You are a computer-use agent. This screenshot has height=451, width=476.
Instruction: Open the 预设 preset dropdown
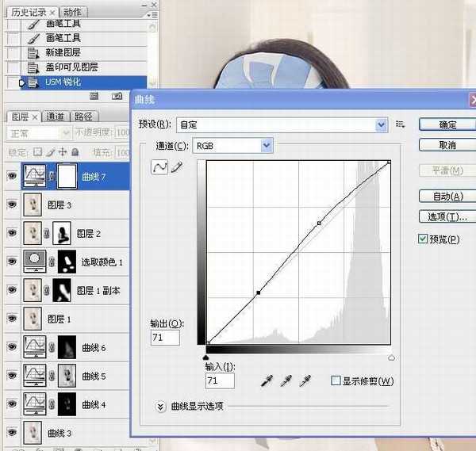pyautogui.click(x=382, y=124)
